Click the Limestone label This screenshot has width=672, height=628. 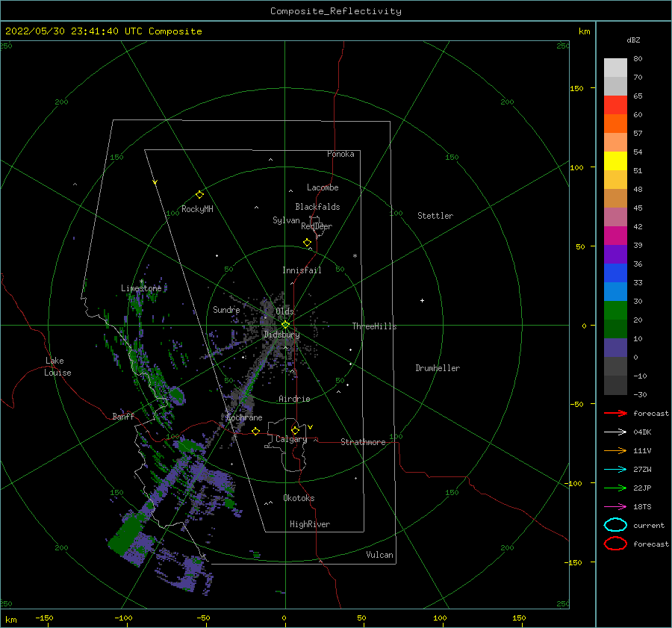pyautogui.click(x=141, y=288)
